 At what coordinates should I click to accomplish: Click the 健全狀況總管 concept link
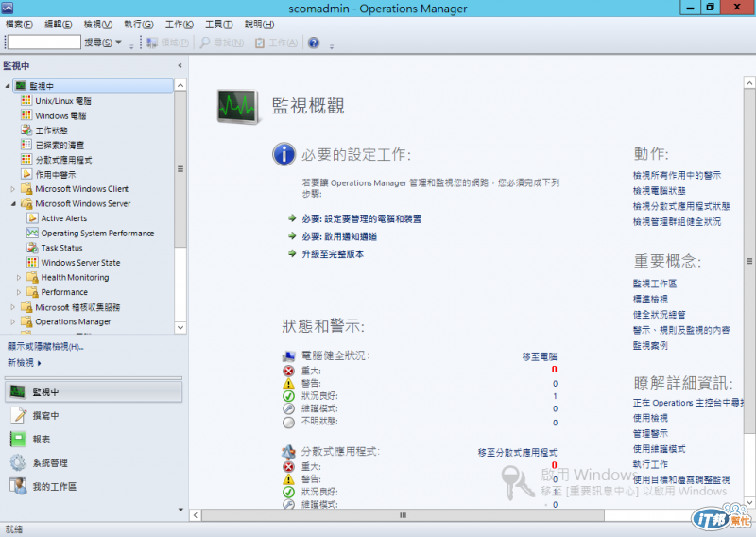click(659, 315)
